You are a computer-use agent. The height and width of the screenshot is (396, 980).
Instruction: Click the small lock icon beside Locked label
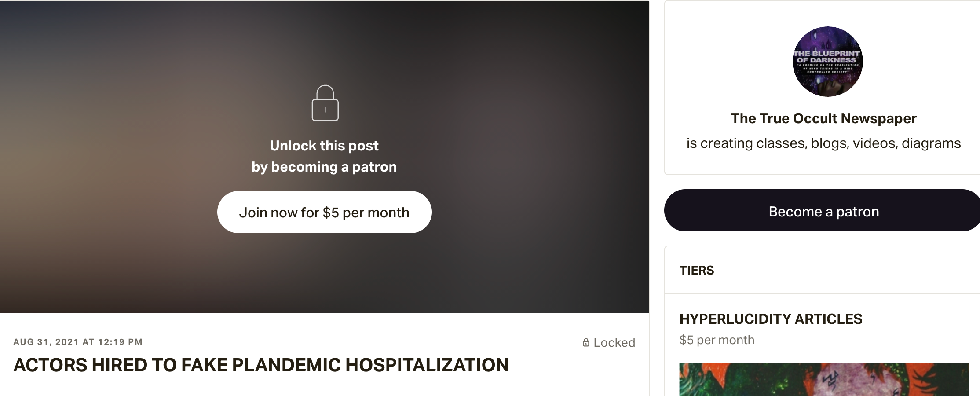[586, 342]
